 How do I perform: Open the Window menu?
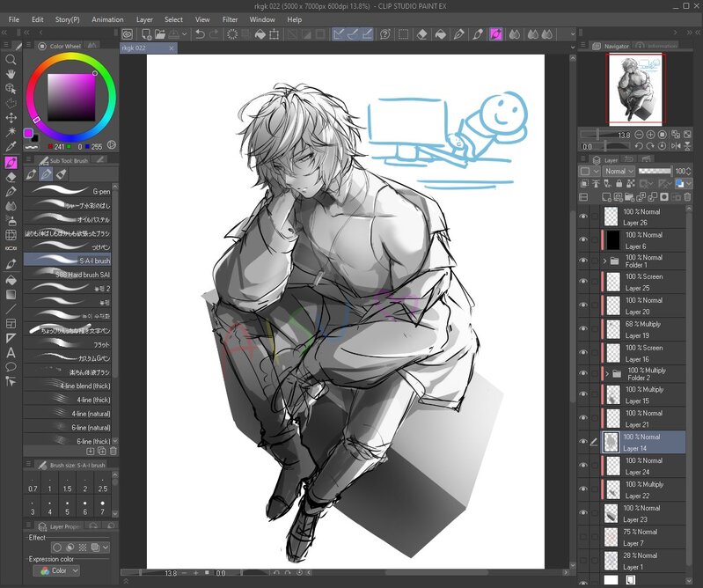pyautogui.click(x=262, y=19)
